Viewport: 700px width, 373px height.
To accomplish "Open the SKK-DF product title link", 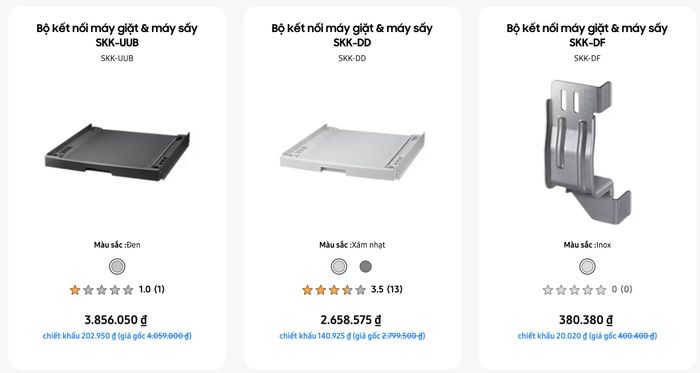I will coord(587,35).
